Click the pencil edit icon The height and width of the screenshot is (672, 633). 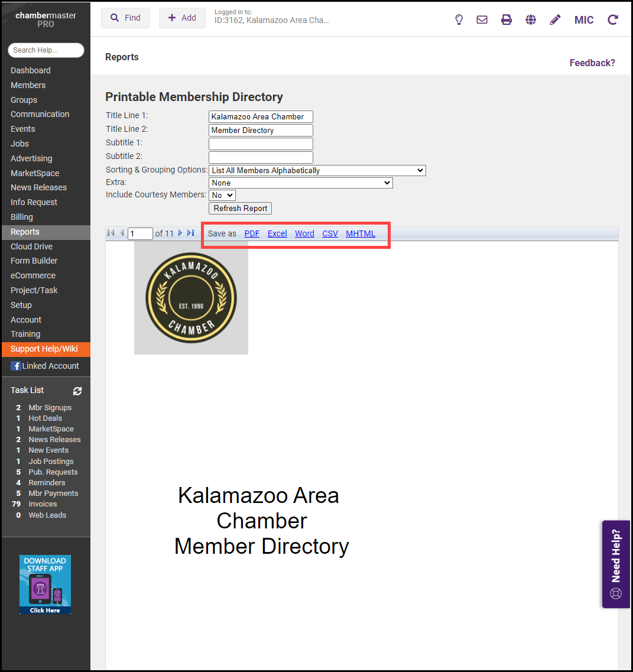tap(555, 20)
